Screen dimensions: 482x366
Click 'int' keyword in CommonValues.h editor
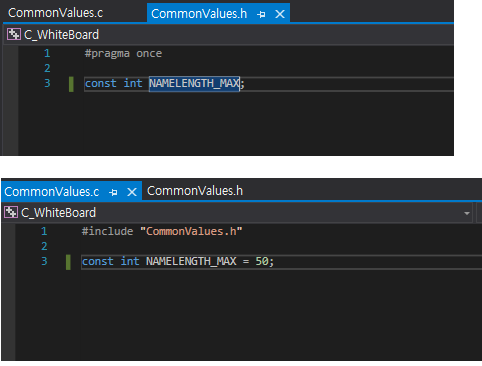point(133,83)
